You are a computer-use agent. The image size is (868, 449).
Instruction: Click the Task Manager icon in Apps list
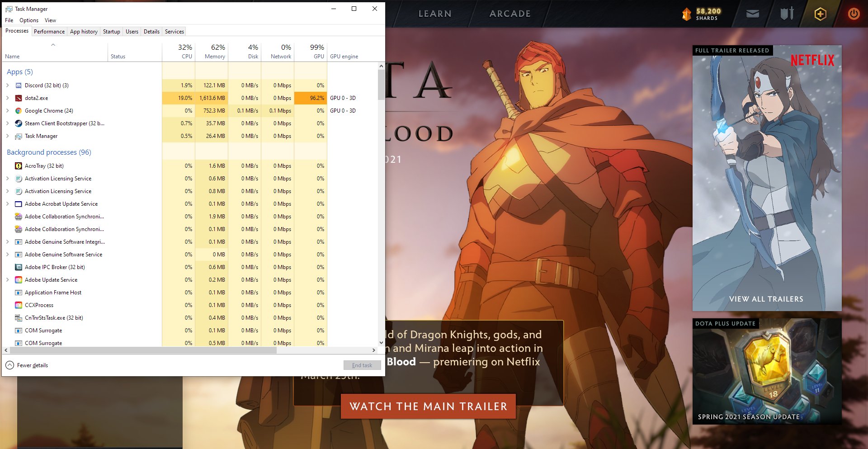tap(19, 136)
